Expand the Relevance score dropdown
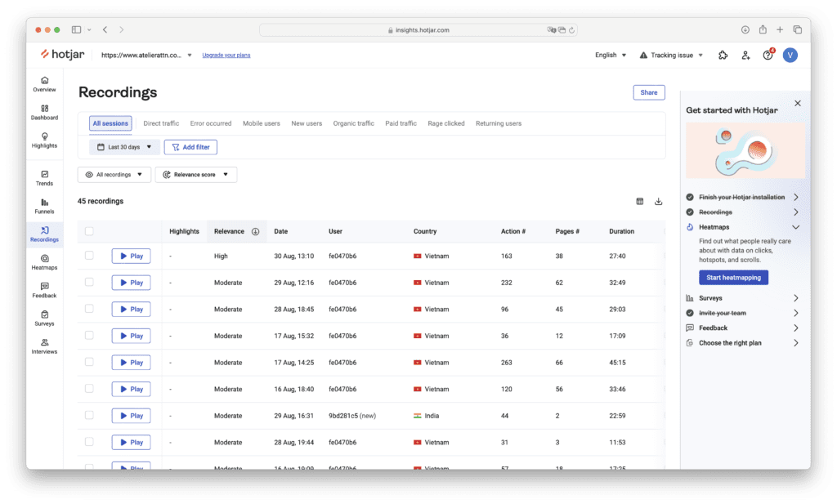 point(195,175)
